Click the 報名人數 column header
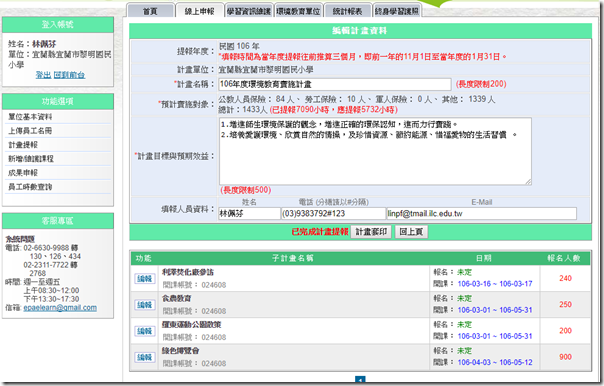The width and height of the screenshot is (604, 386). [x=564, y=258]
